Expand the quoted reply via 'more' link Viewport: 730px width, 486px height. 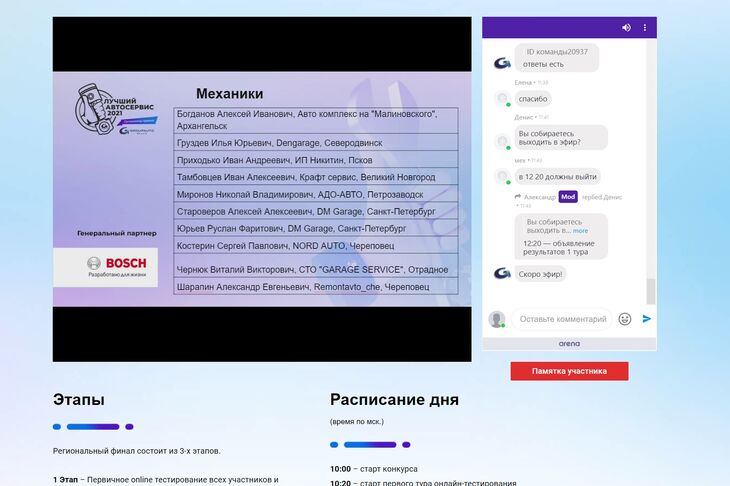[x=580, y=231]
